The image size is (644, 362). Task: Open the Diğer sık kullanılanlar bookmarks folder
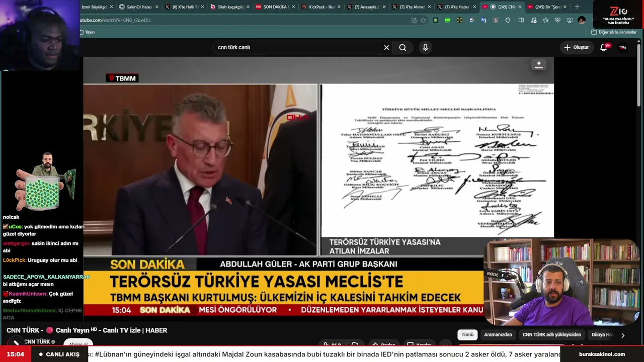click(614, 32)
